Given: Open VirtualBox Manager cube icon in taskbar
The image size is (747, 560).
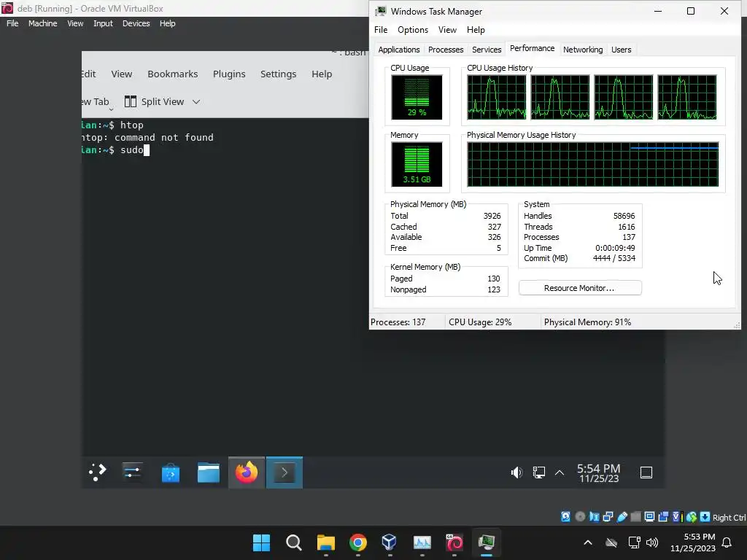Looking at the screenshot, I should 390,542.
